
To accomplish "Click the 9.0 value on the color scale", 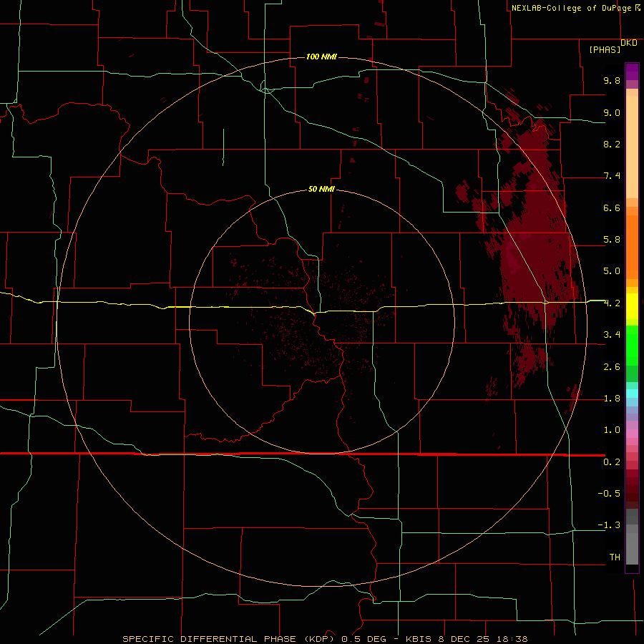I will [x=612, y=112].
